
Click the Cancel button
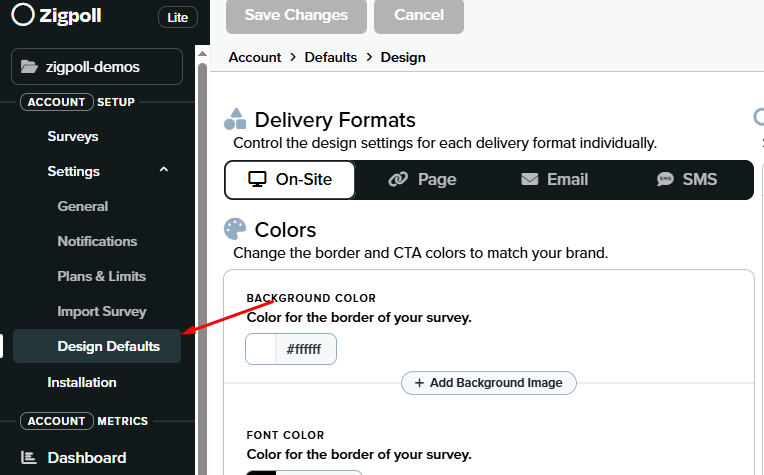click(x=419, y=15)
